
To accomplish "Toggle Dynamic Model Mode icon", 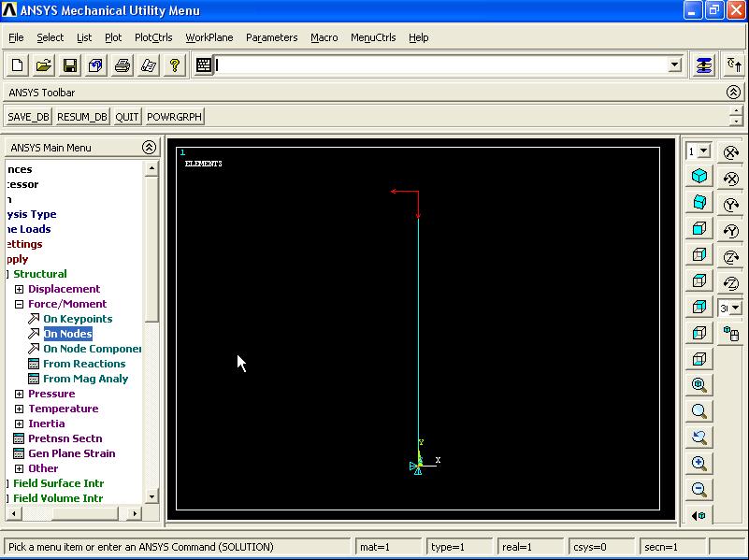I will (x=731, y=334).
